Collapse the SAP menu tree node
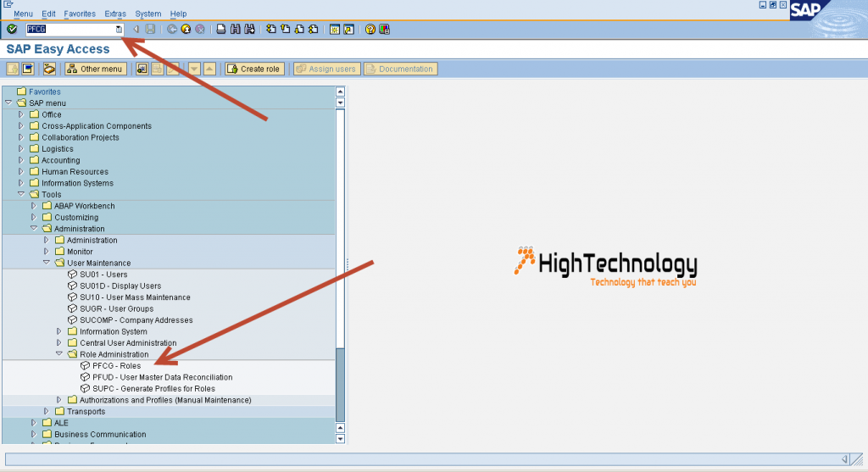Image resolution: width=868 pixels, height=472 pixels. (x=8, y=103)
